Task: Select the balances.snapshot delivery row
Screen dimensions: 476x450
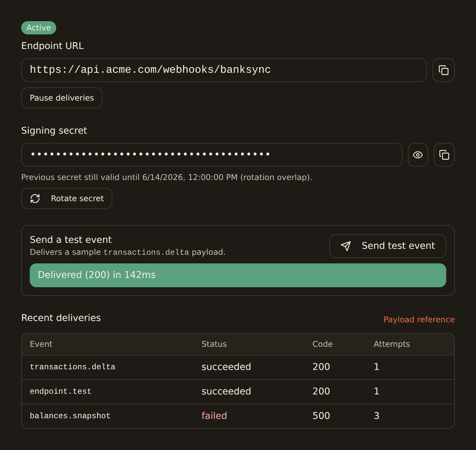Action: [x=238, y=416]
